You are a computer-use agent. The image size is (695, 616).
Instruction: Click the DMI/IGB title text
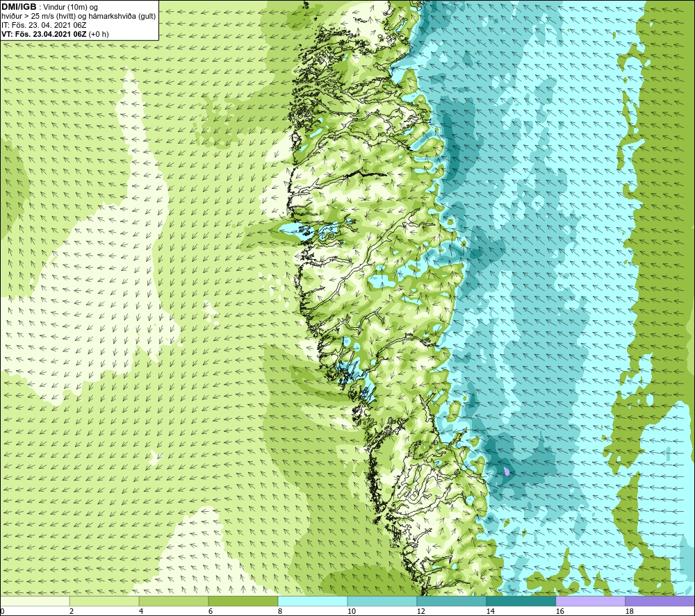19,7
